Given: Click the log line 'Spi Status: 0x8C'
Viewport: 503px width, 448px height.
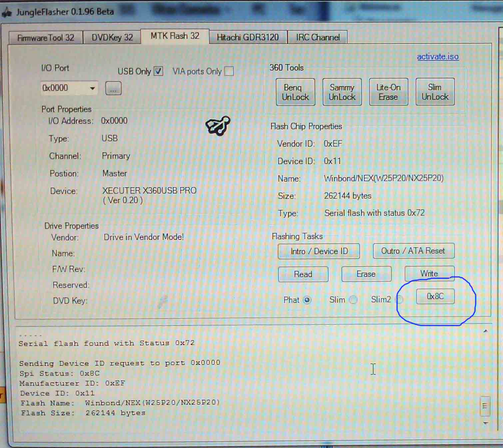Looking at the screenshot, I should (x=59, y=373).
